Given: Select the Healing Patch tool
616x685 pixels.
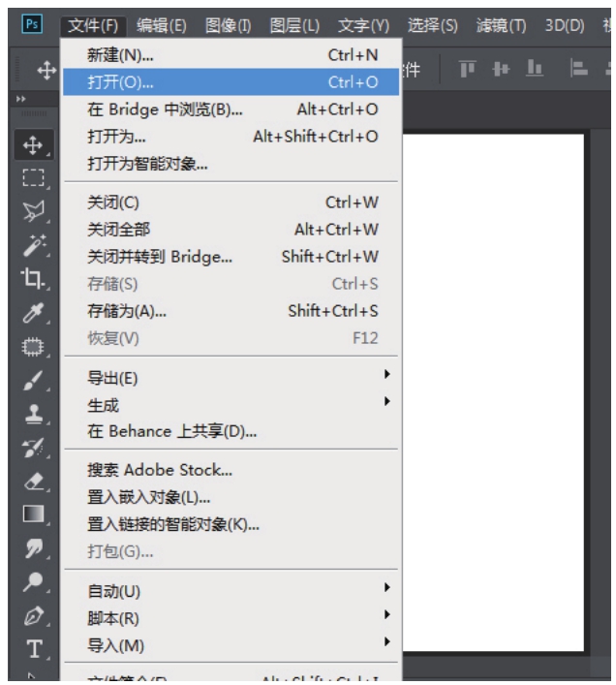Looking at the screenshot, I should pyautogui.click(x=34, y=347).
